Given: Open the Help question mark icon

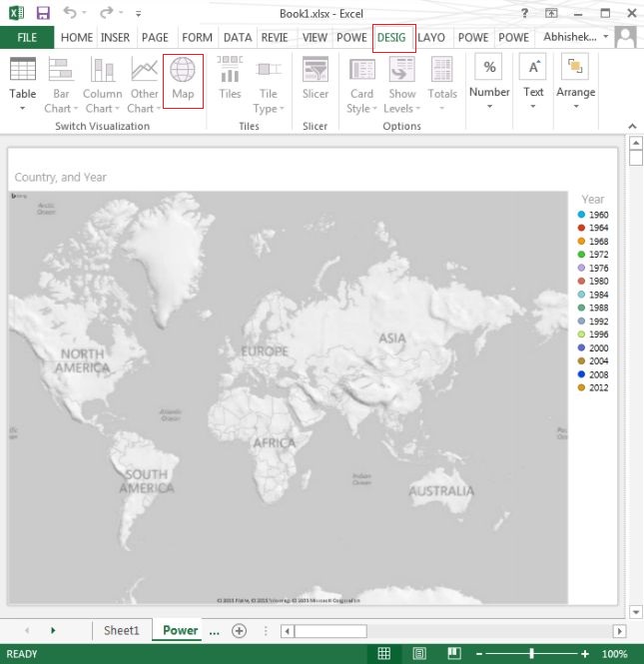Looking at the screenshot, I should pos(524,13).
